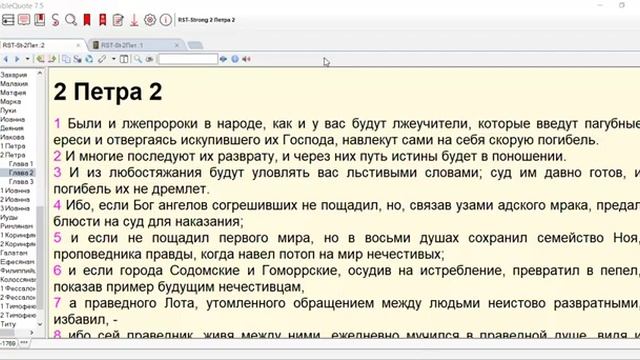This screenshot has height=360, width=640.
Task: Click verse number 1 link
Action: tap(58, 123)
